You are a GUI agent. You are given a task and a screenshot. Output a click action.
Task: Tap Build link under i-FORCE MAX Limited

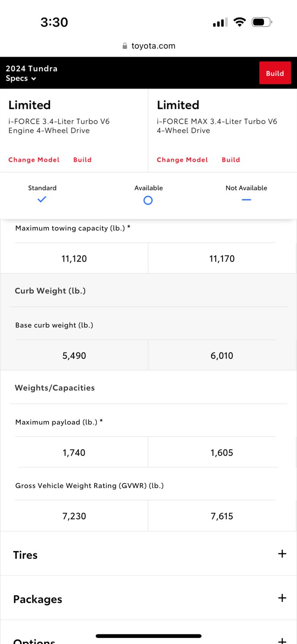pos(231,160)
